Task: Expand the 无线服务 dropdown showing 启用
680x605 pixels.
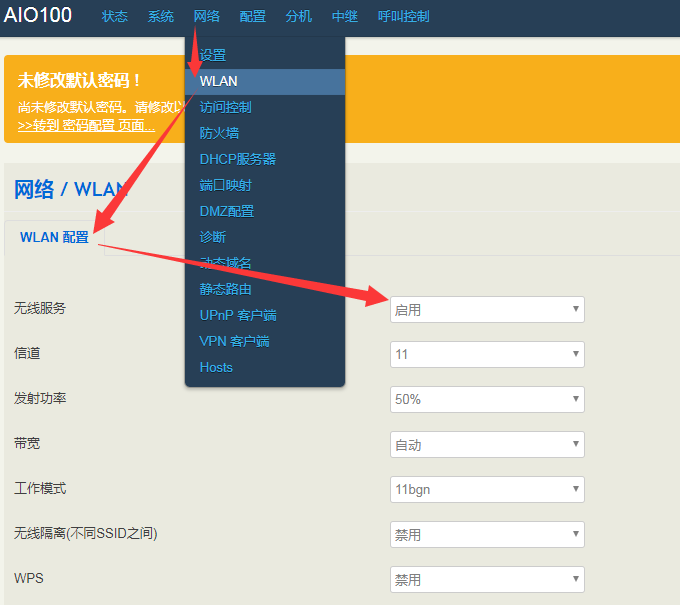Action: pos(487,310)
